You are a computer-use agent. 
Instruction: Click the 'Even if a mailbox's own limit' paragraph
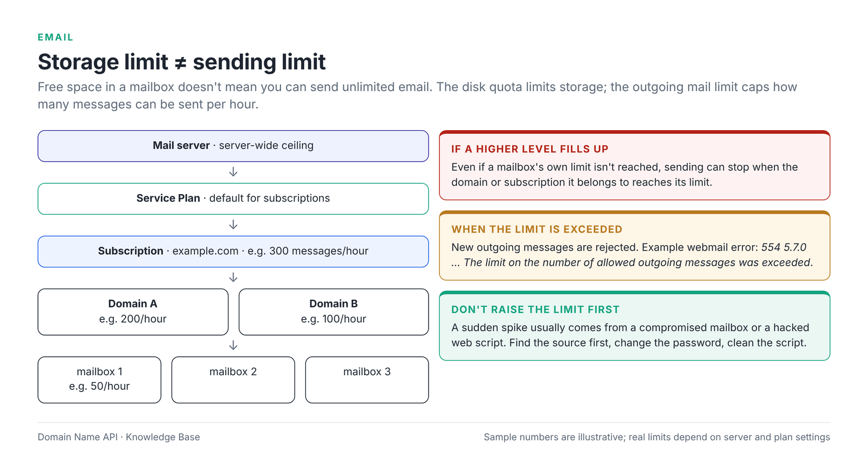click(624, 175)
